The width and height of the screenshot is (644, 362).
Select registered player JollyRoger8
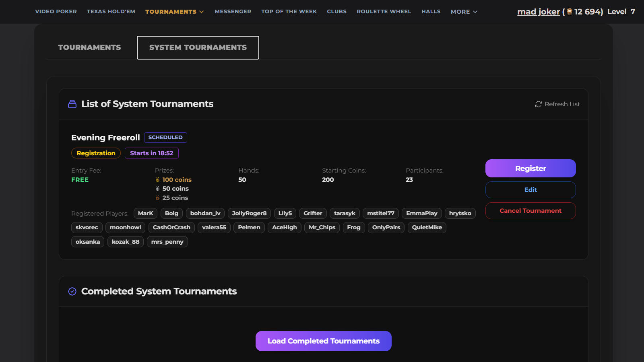(x=249, y=213)
